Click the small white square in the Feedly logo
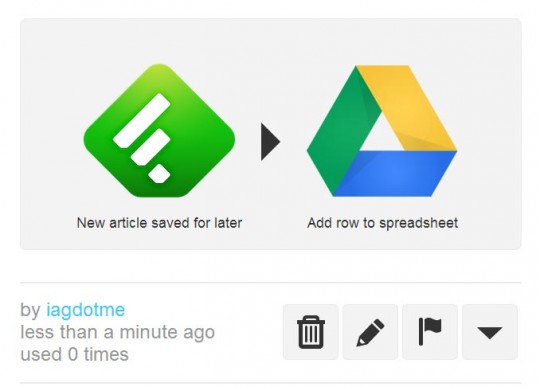This screenshot has width=540, height=387. pyautogui.click(x=159, y=173)
